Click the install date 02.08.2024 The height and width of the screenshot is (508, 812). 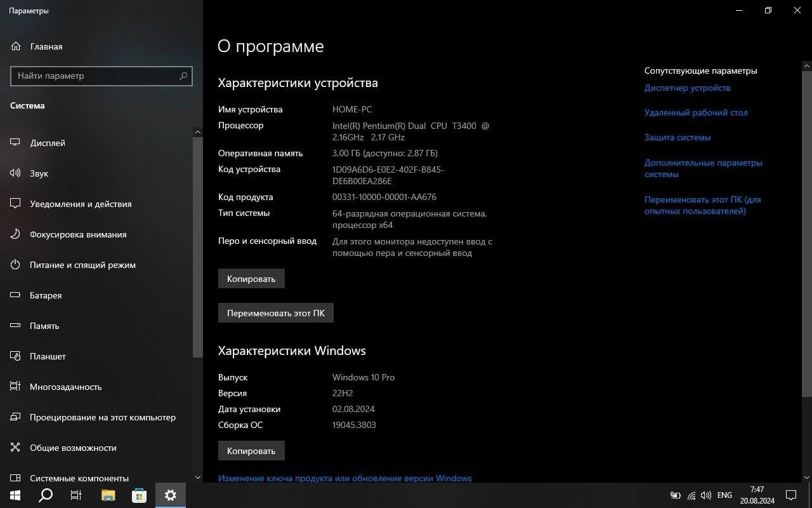click(x=353, y=410)
